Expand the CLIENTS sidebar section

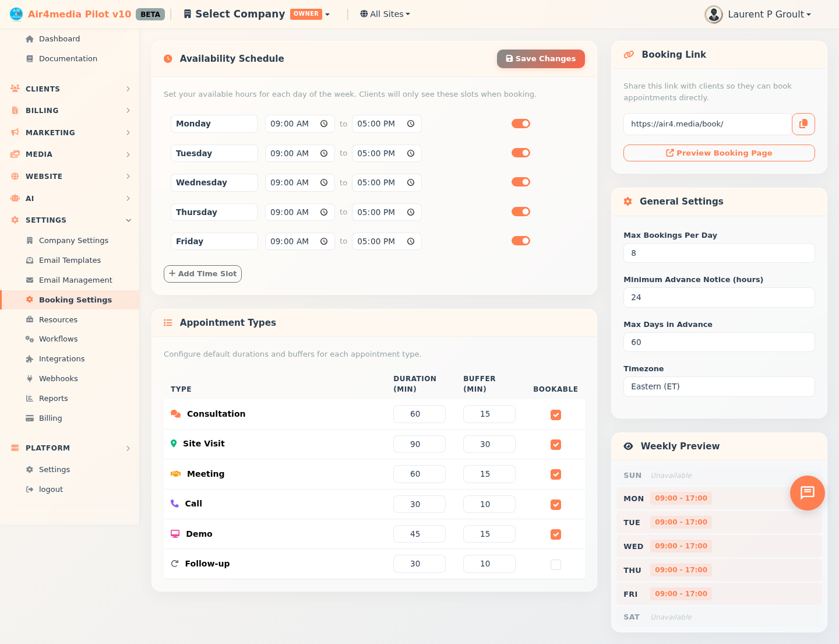pyautogui.click(x=70, y=89)
